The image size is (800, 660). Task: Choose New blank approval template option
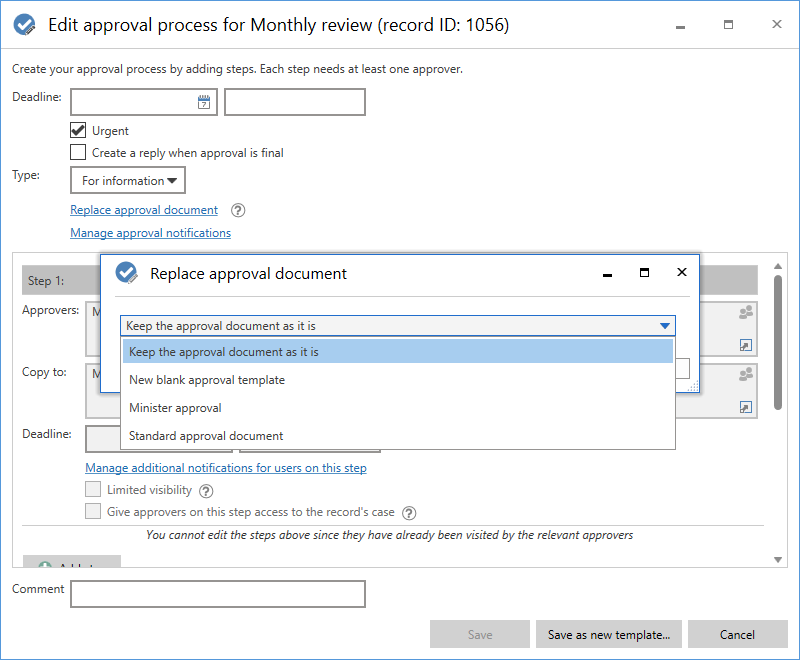pyautogui.click(x=398, y=380)
